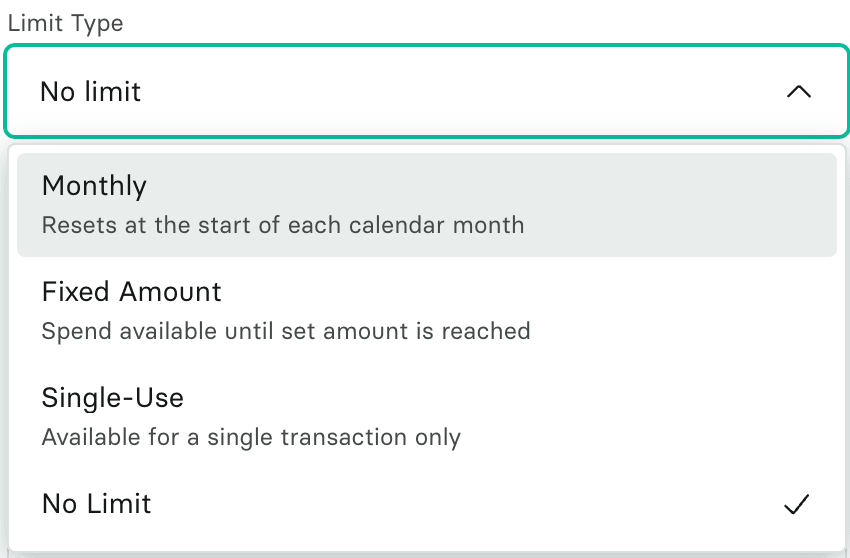Collapse the Limit Type dropdown using the chevron arrow
850x558 pixels.
pyautogui.click(x=797, y=92)
